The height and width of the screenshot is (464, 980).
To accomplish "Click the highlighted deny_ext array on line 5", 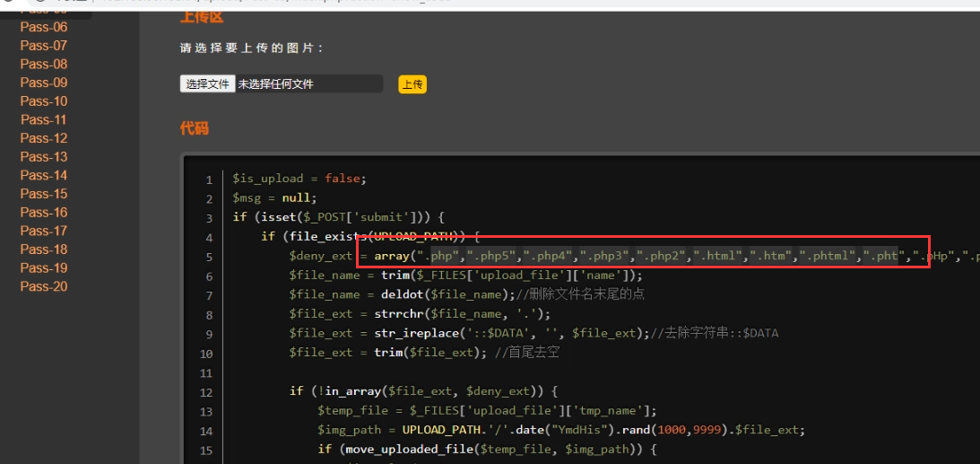I will 642,257.
